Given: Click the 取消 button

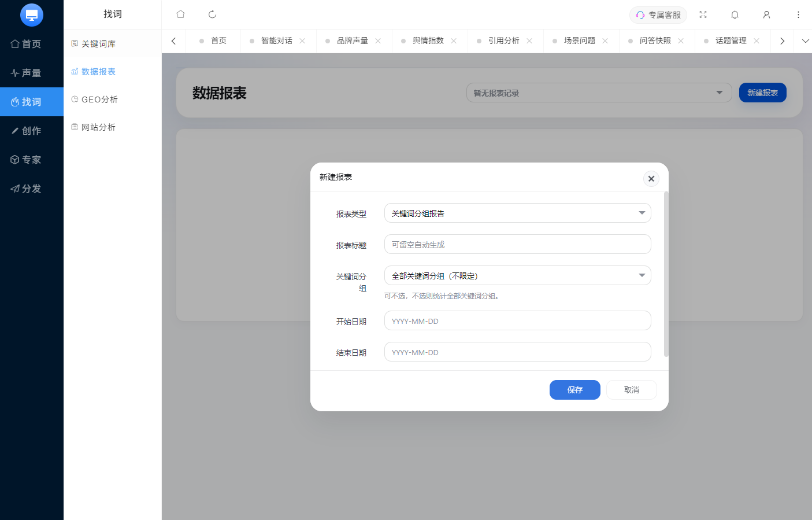Looking at the screenshot, I should pyautogui.click(x=631, y=390).
